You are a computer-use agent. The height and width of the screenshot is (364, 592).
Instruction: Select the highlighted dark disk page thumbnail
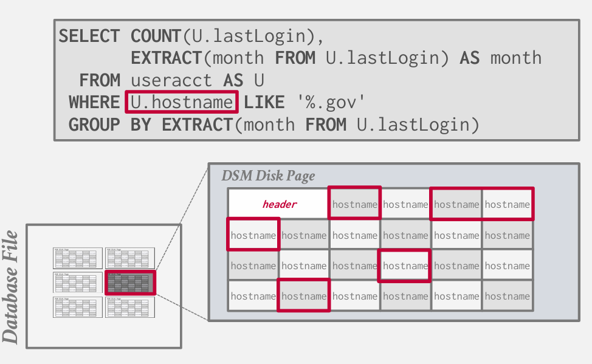[129, 283]
